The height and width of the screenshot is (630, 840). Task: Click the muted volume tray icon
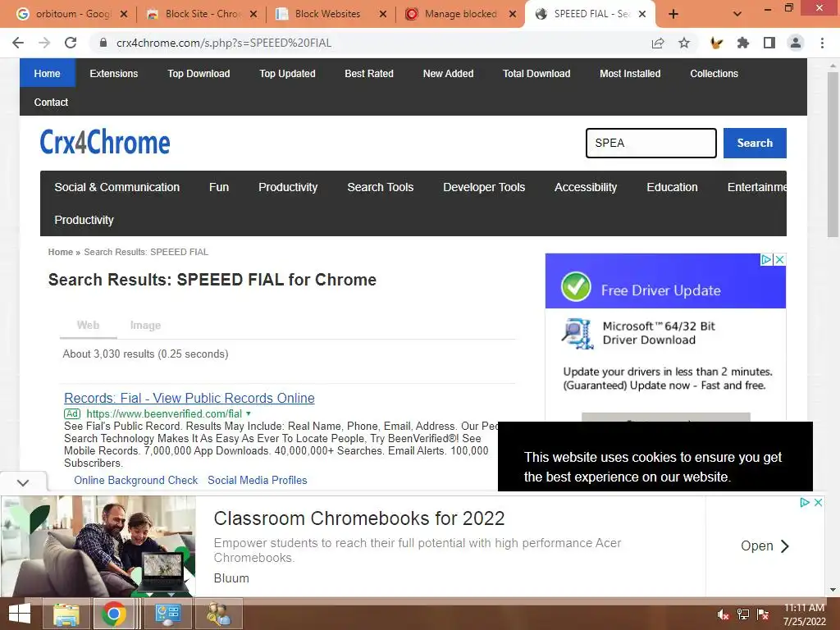724,614
